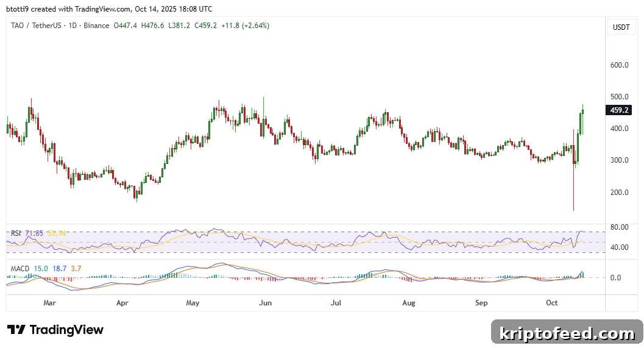Click the RSI value 71.85
Image resolution: width=644 pixels, height=348 pixels.
[x=34, y=233]
